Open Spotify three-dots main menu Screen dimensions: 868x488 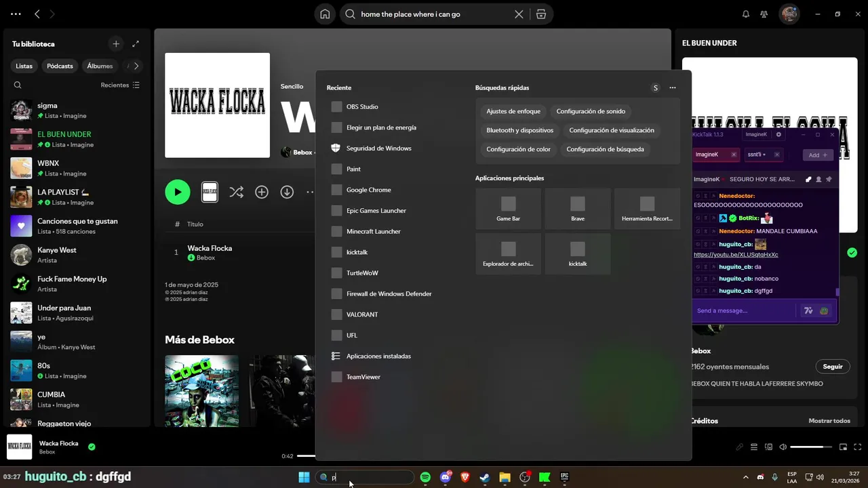pyautogui.click(x=16, y=14)
